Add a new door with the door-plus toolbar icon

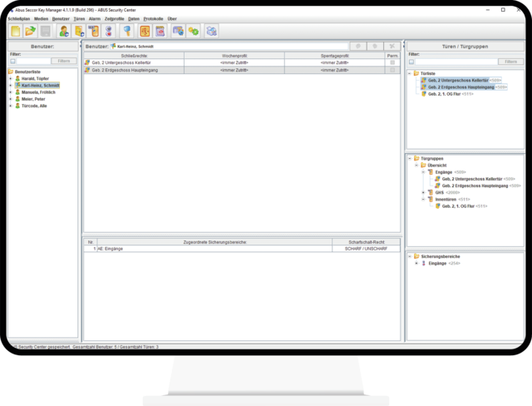coord(79,32)
